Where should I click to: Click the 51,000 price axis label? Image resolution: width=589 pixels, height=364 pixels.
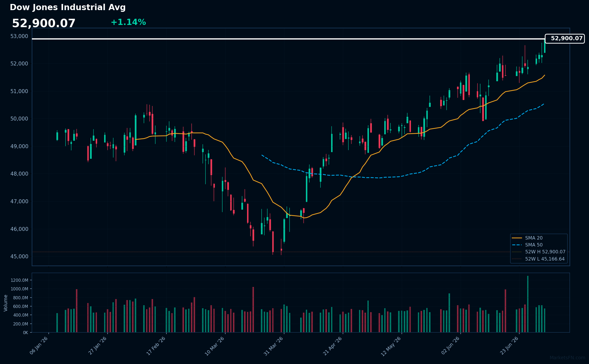point(19,91)
